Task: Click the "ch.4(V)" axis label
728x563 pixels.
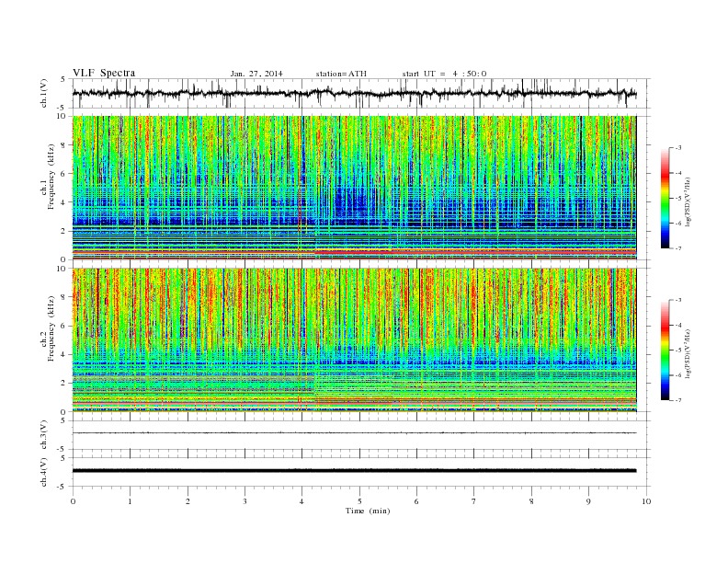Action: (x=44, y=472)
